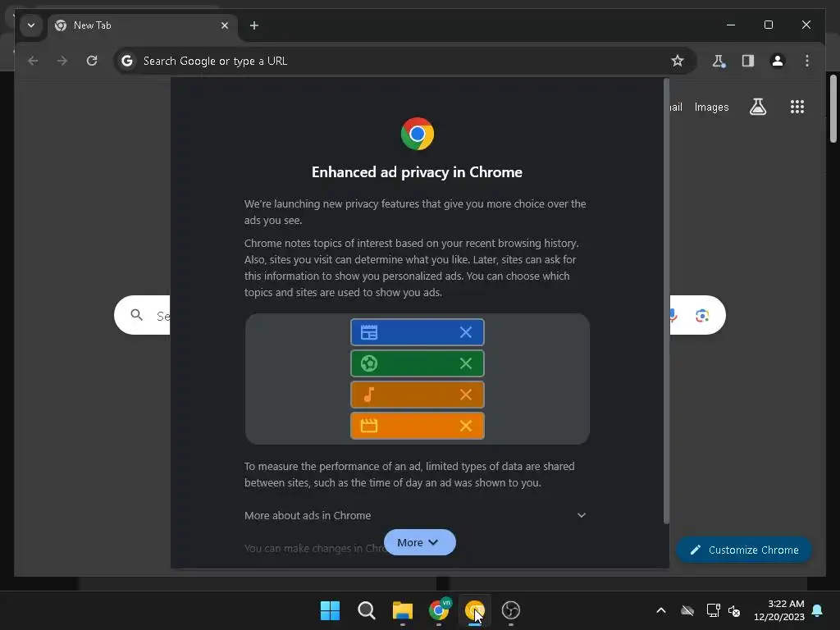Click the blue news topic card icon
The image size is (840, 630).
click(369, 333)
